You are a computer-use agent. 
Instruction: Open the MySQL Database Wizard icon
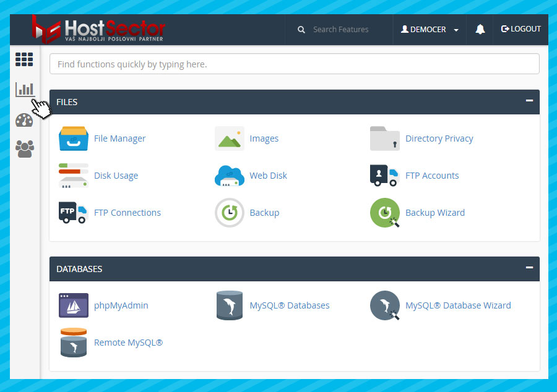pos(385,305)
